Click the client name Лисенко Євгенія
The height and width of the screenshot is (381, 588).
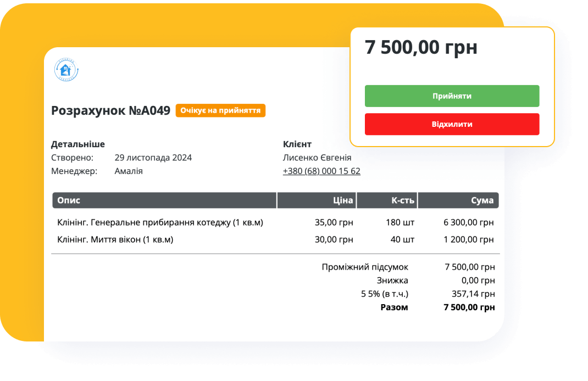point(317,158)
